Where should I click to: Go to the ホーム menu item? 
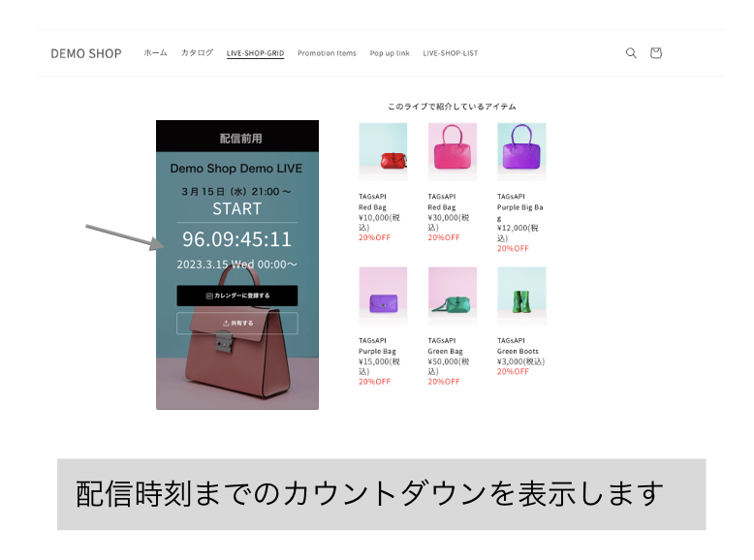pos(155,53)
